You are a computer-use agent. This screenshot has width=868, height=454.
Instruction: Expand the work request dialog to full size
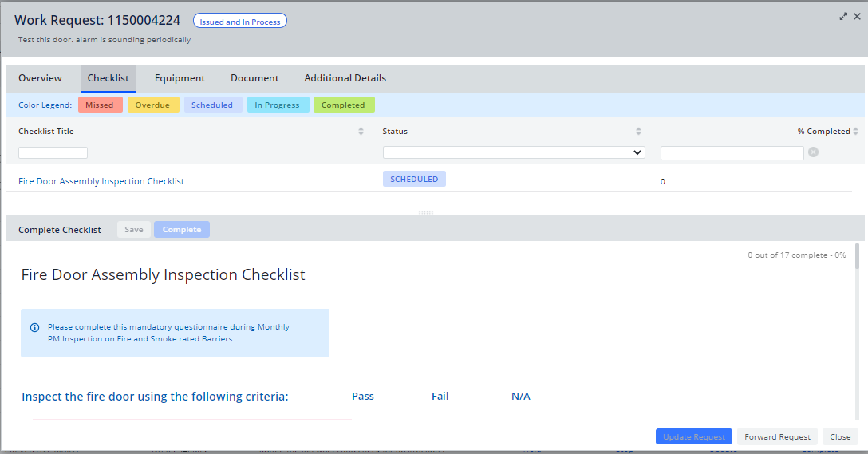click(843, 16)
